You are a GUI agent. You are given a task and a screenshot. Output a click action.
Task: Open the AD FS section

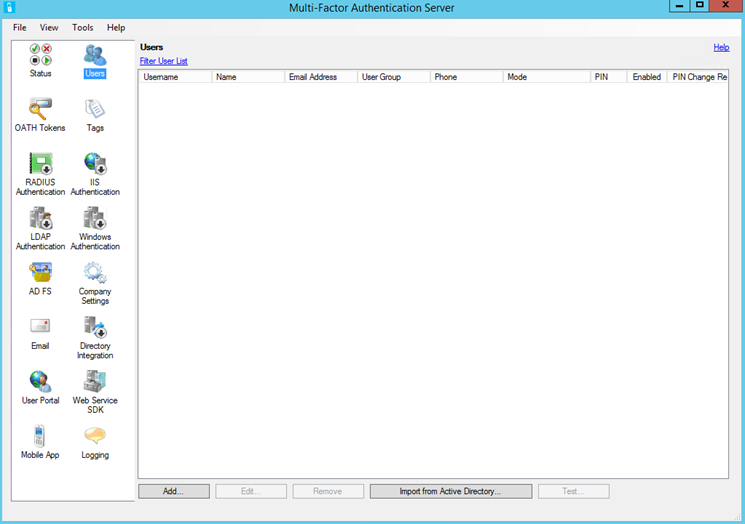[x=40, y=279]
